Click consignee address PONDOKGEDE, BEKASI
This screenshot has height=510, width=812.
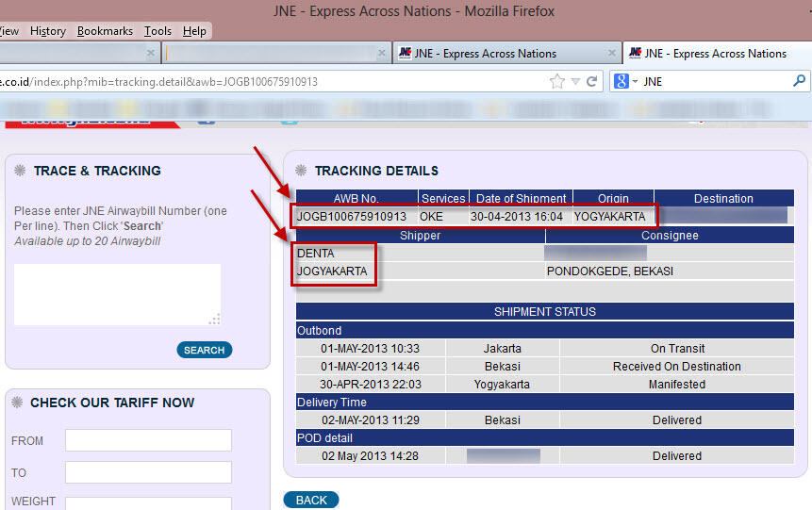click(x=610, y=271)
